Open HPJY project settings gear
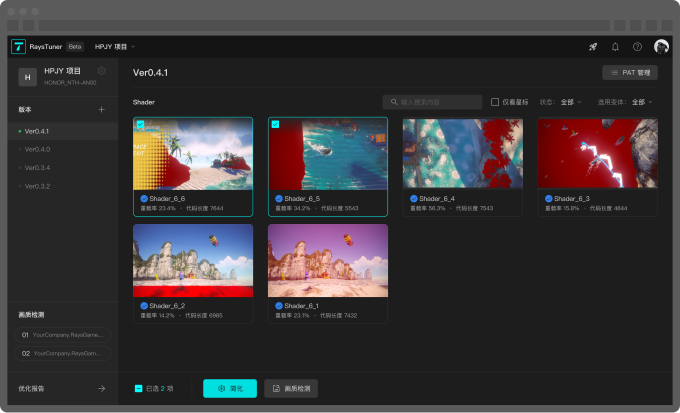This screenshot has height=413, width=680. pyautogui.click(x=101, y=71)
